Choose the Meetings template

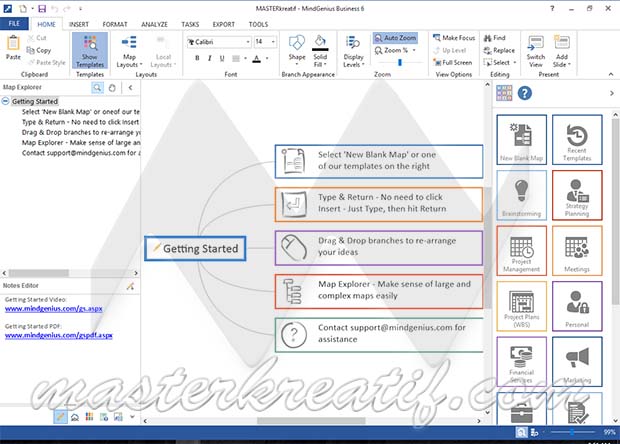tap(577, 251)
